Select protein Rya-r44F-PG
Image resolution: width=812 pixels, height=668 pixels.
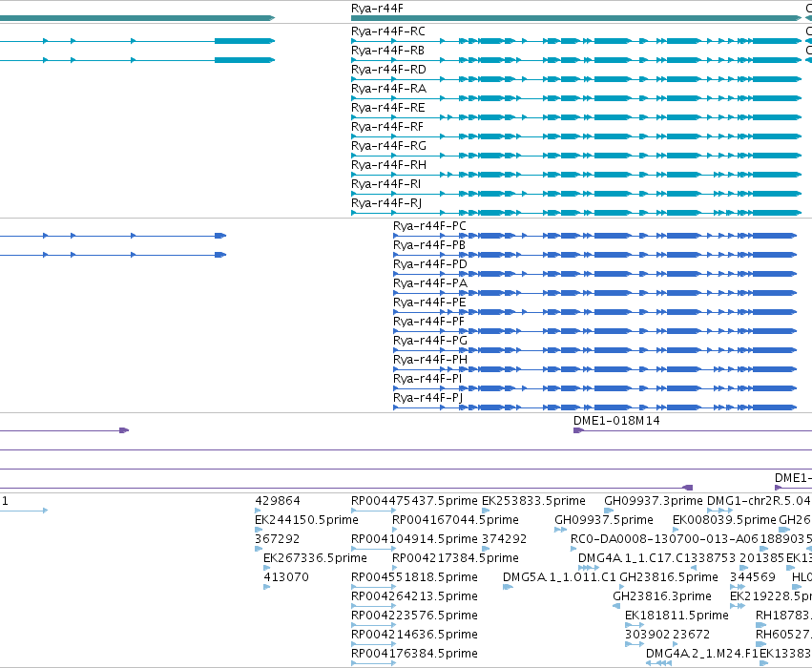pyautogui.click(x=429, y=342)
